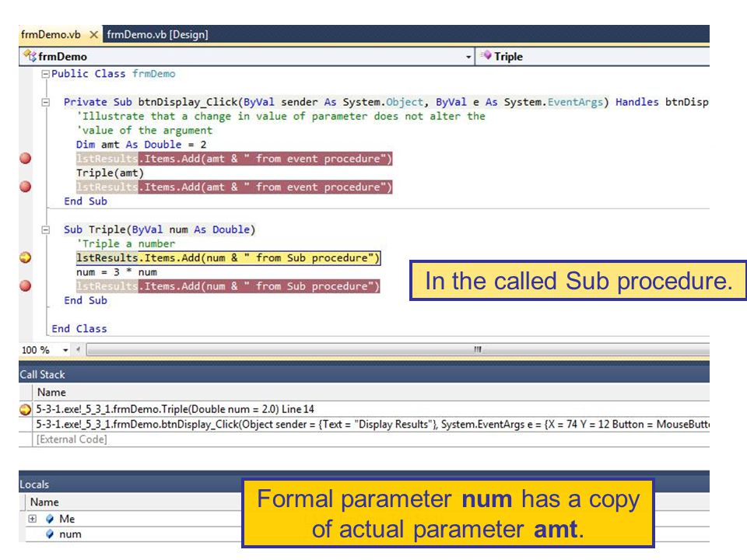Toggle the breakpoint on the line after Triple(amt)
The height and width of the screenshot is (560, 747).
click(x=26, y=187)
